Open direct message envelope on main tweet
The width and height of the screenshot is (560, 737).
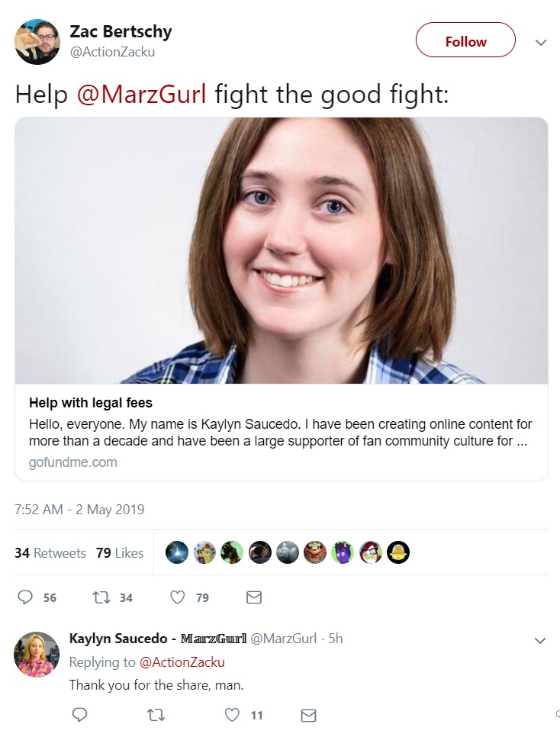pyautogui.click(x=254, y=597)
